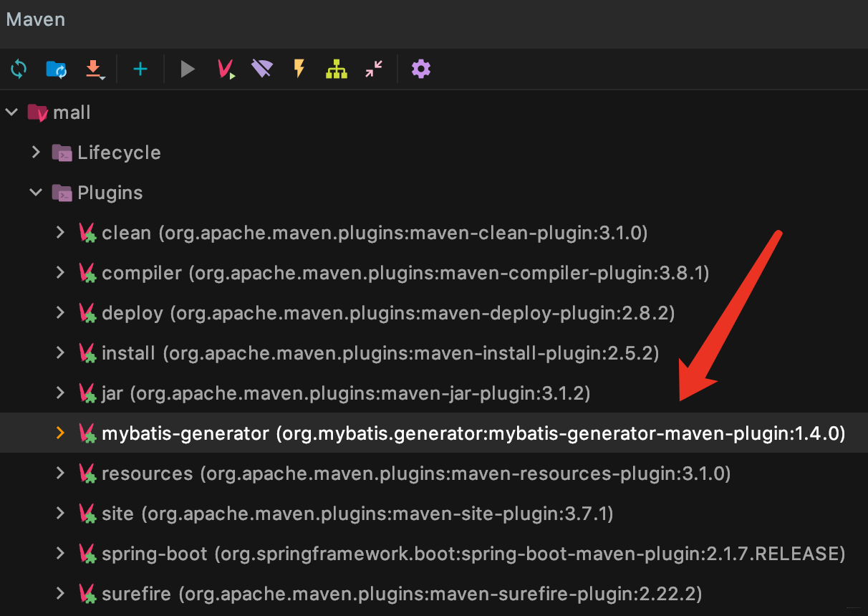Select 'install' maven-install-plugin:2.5.2 row

(434, 353)
